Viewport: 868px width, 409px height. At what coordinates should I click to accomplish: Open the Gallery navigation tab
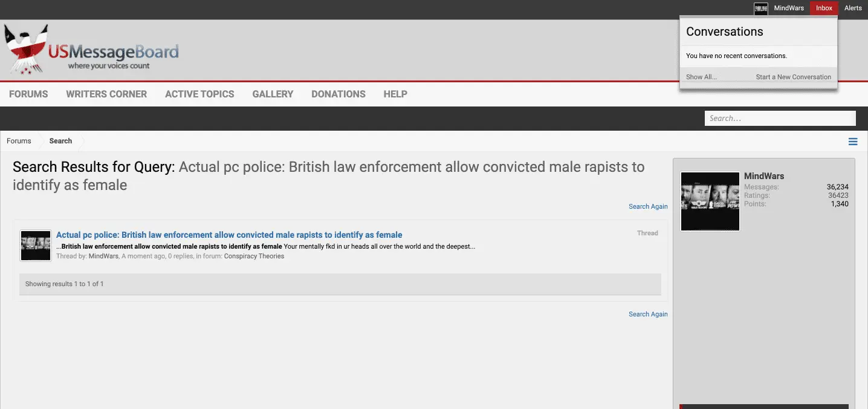tap(273, 94)
